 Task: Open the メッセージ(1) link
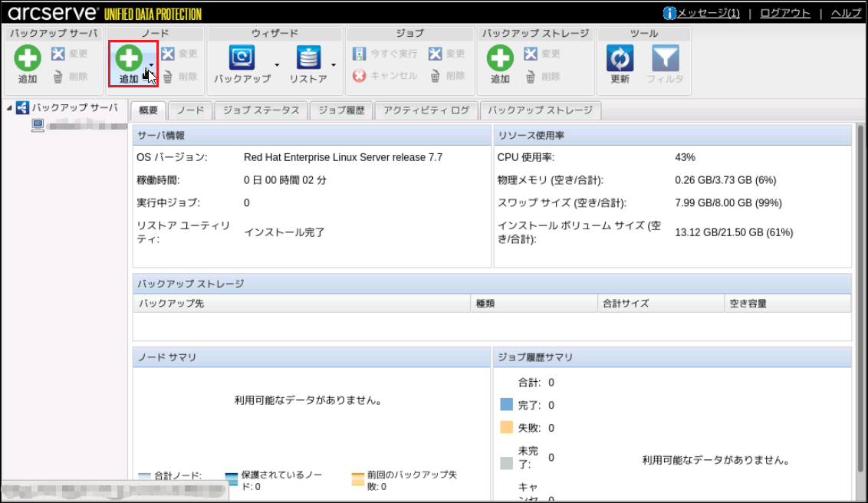click(708, 13)
